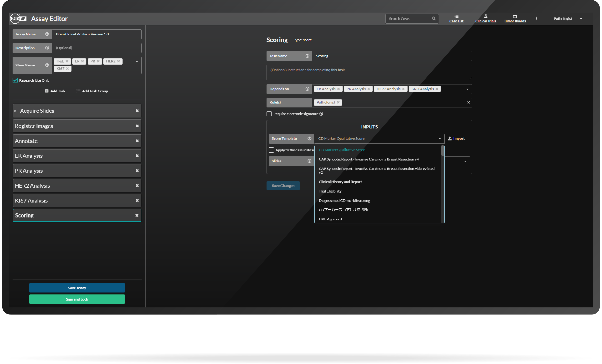Image resolution: width=602 pixels, height=364 pixels.
Task: Click Sign and Lock button
Action: 77,299
